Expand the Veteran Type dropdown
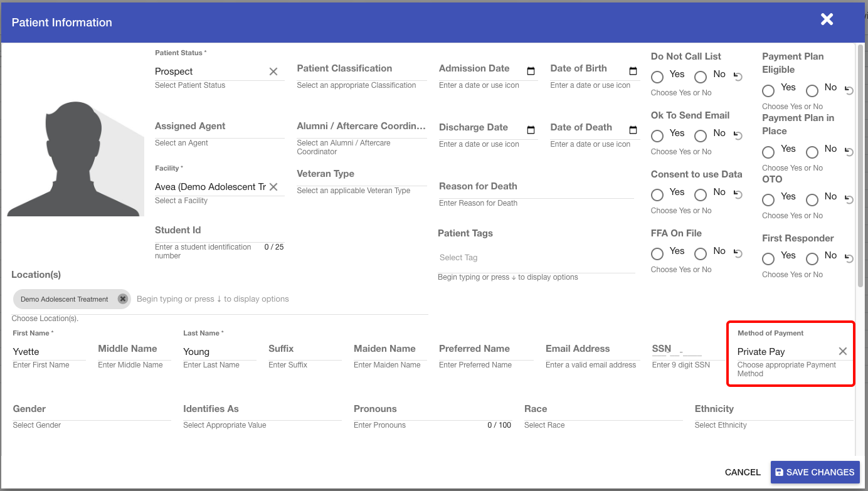The width and height of the screenshot is (868, 491). pos(361,174)
